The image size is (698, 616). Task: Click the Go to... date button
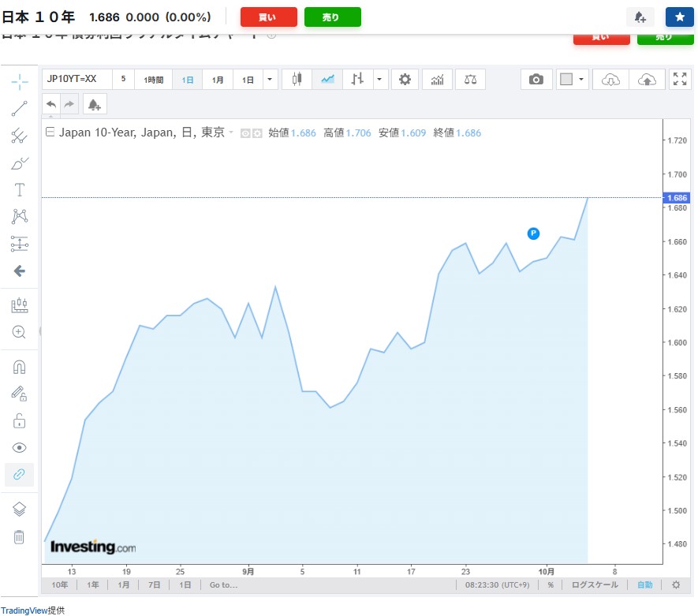point(223,584)
